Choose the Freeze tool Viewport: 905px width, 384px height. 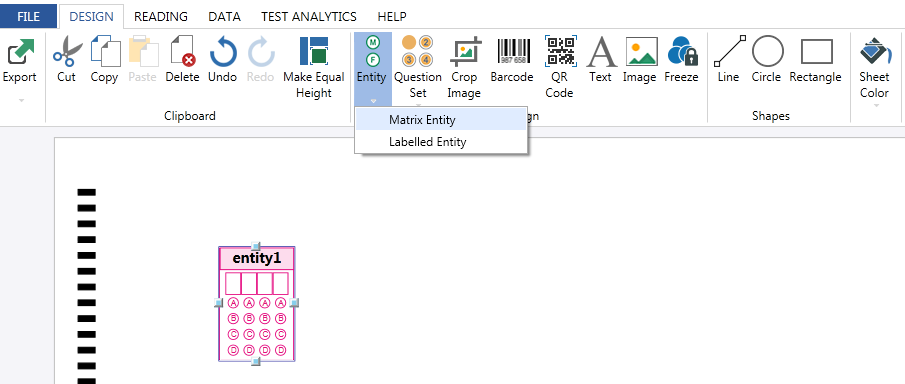(x=682, y=59)
